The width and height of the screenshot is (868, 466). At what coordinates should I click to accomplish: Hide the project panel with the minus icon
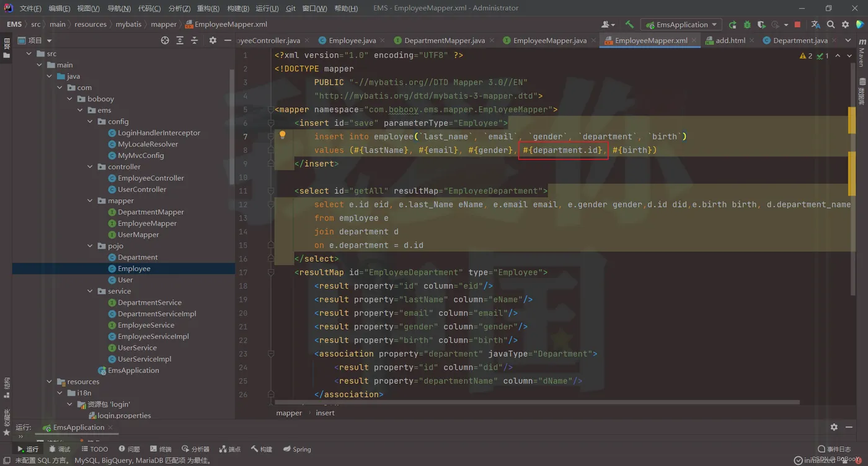point(228,40)
